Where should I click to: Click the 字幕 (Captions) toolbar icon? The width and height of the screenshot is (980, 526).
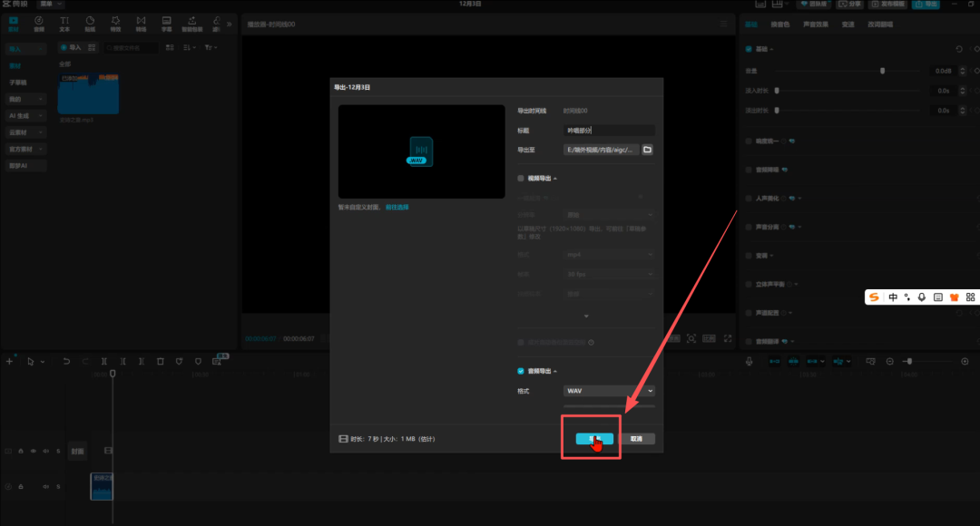(166, 24)
